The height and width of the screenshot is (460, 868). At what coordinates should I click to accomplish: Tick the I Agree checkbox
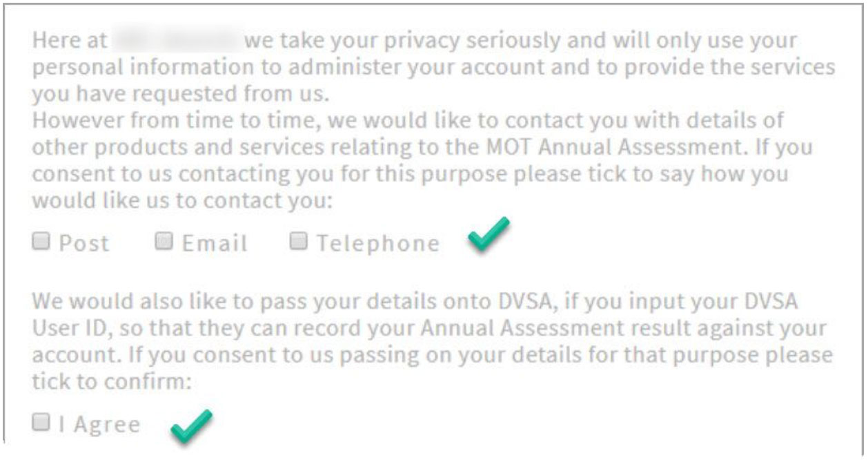(x=41, y=422)
